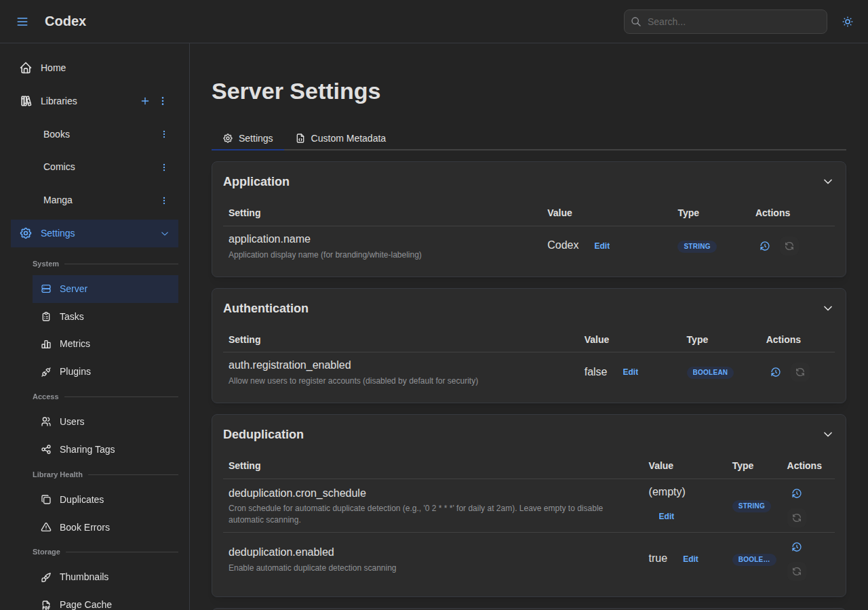This screenshot has height=610, width=868.
Task: Collapse the Settings group in the sidebar
Action: click(x=165, y=233)
